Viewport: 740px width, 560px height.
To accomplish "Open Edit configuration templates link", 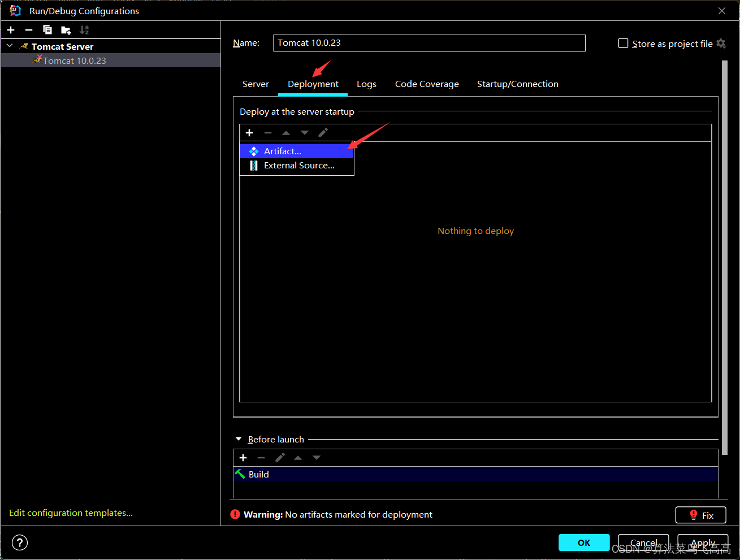I will pyautogui.click(x=71, y=513).
